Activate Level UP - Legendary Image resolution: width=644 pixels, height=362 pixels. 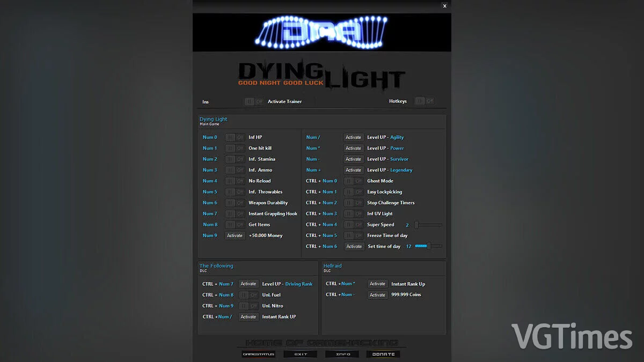click(353, 169)
